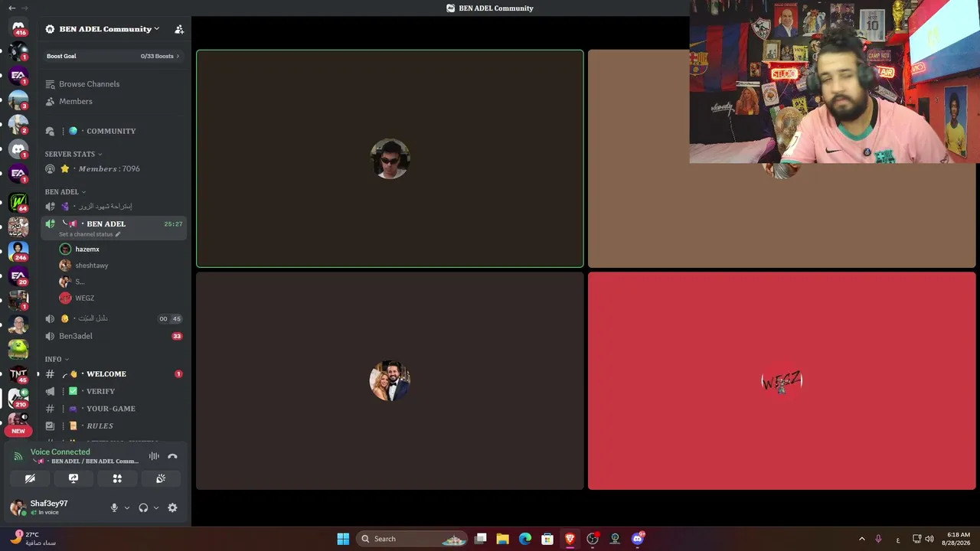Open the server with 416 badge
980x551 pixels.
pyautogui.click(x=18, y=28)
